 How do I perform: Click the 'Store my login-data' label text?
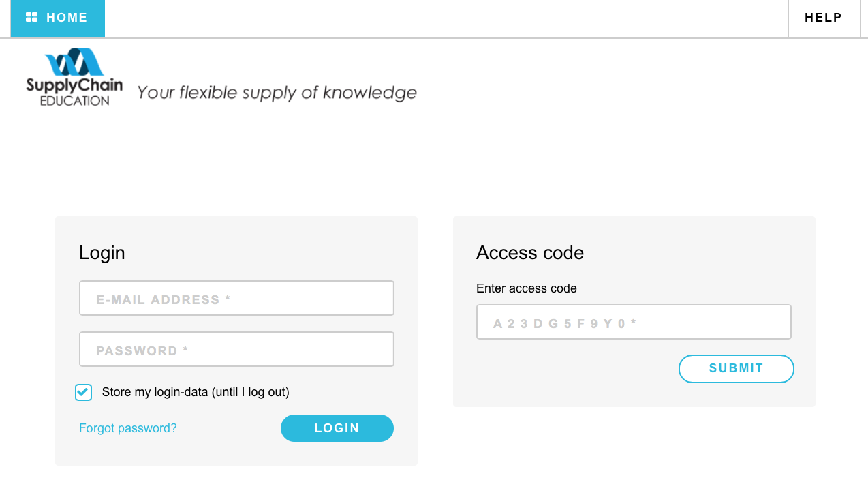click(196, 392)
